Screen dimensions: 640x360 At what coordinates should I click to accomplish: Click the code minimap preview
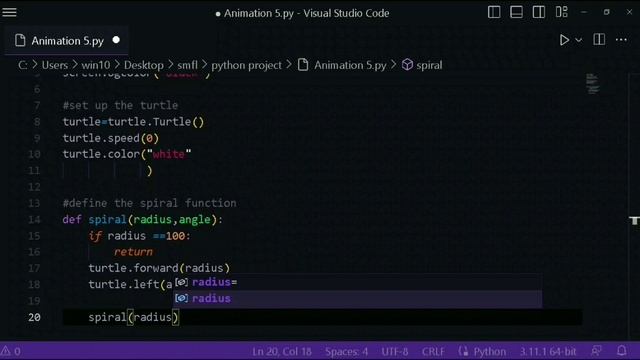pyautogui.click(x=593, y=84)
